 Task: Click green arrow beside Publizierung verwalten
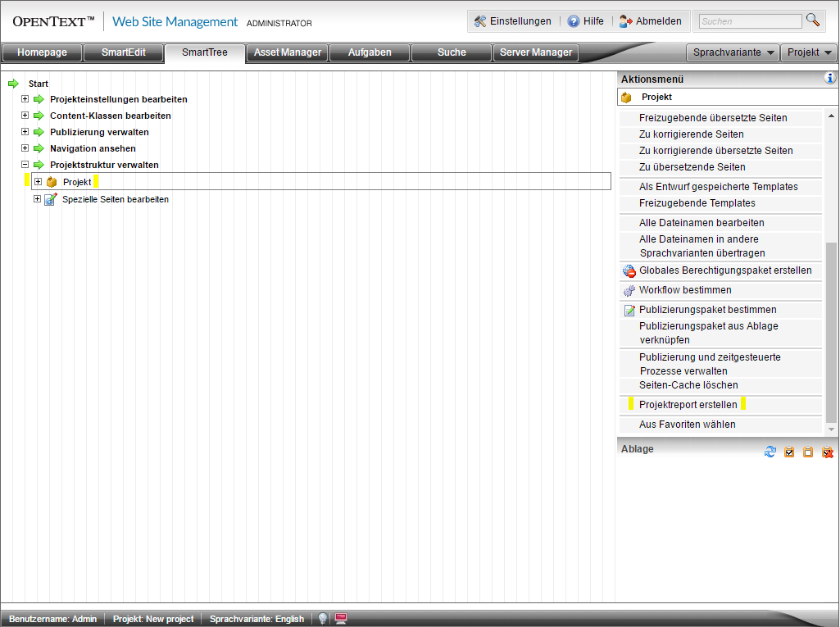(39, 132)
